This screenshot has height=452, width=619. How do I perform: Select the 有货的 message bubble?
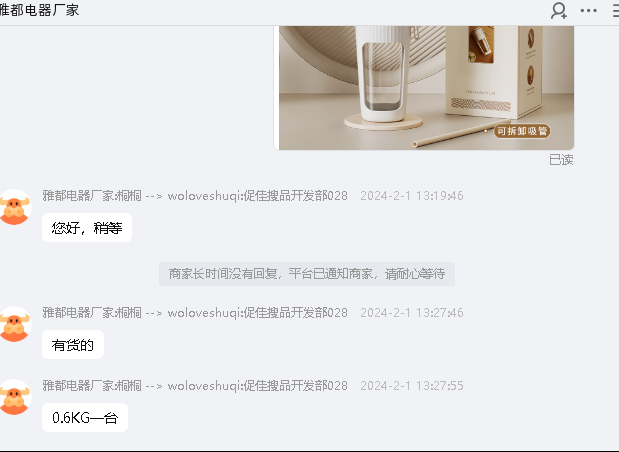73,345
